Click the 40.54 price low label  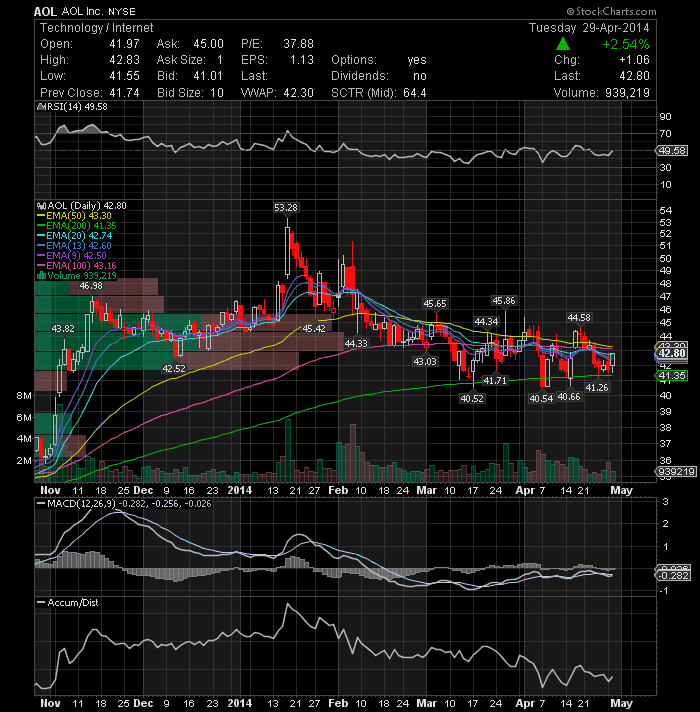pos(541,398)
